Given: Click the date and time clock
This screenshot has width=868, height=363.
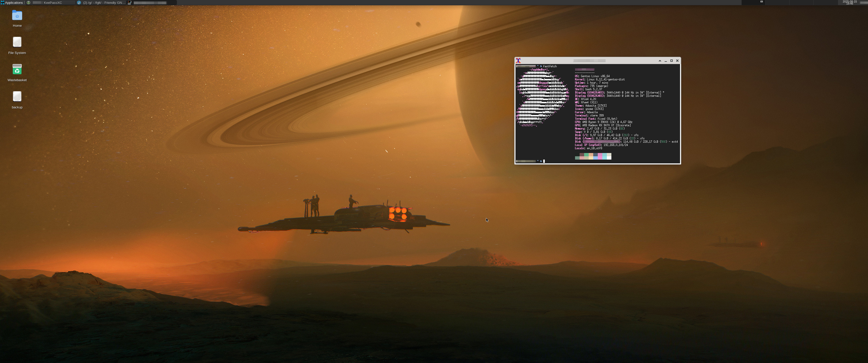Looking at the screenshot, I should 850,2.
